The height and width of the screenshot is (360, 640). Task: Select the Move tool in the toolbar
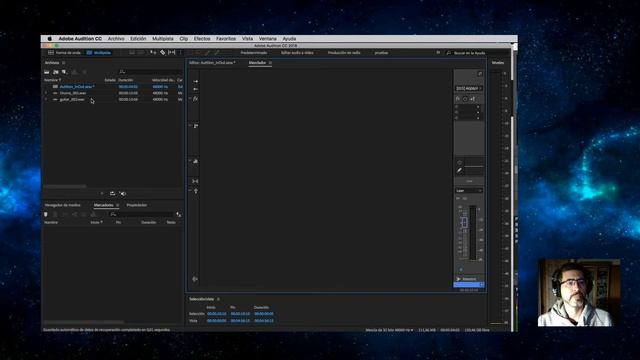pos(153,53)
